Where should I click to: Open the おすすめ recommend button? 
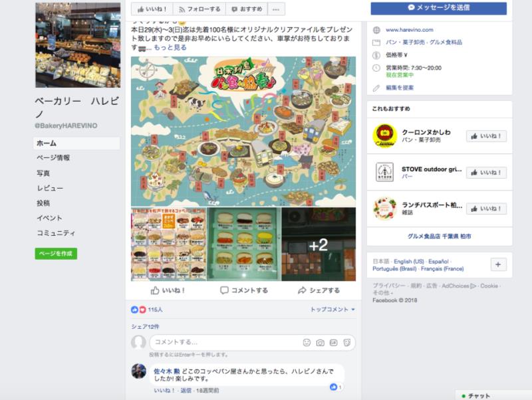(x=247, y=9)
